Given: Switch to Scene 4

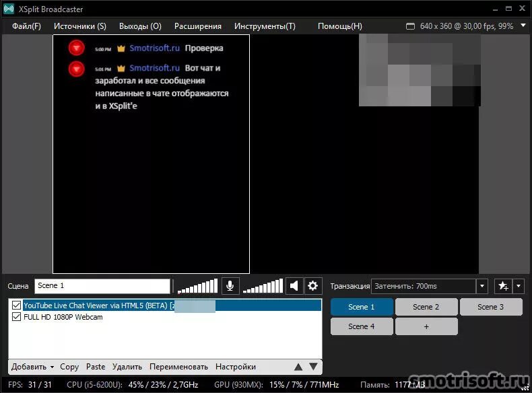Looking at the screenshot, I should click(362, 326).
